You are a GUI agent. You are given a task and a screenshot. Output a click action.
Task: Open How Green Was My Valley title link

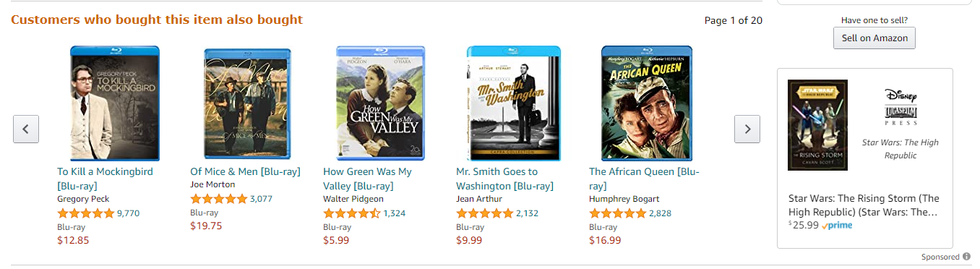tap(367, 179)
